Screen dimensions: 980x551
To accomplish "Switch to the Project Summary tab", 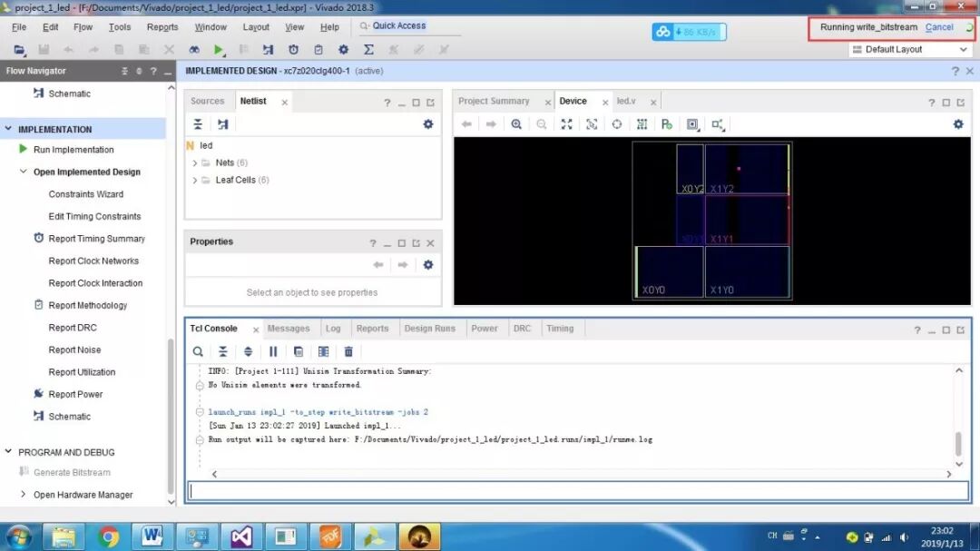I will (x=494, y=101).
